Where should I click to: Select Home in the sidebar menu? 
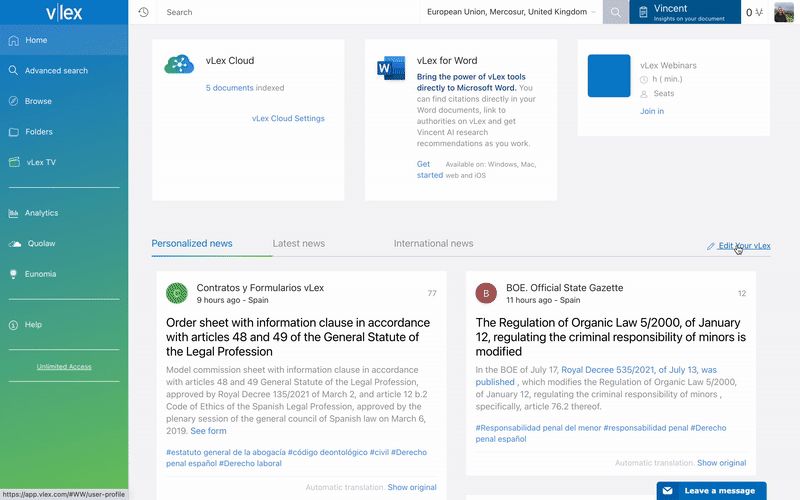click(x=64, y=40)
